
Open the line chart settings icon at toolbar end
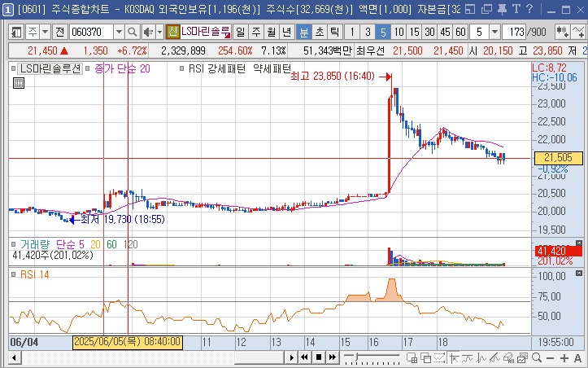pyautogui.click(x=578, y=32)
